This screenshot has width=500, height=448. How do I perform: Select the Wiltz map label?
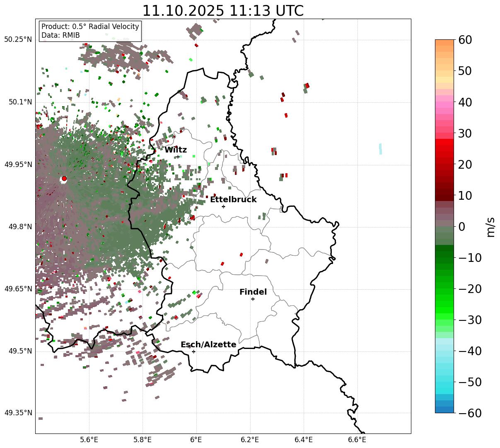coord(176,150)
